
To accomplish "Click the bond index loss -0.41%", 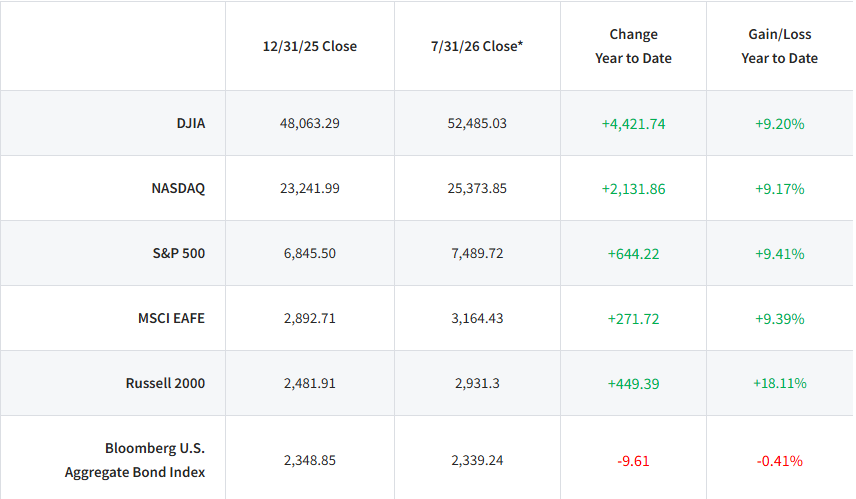I will pos(780,461).
